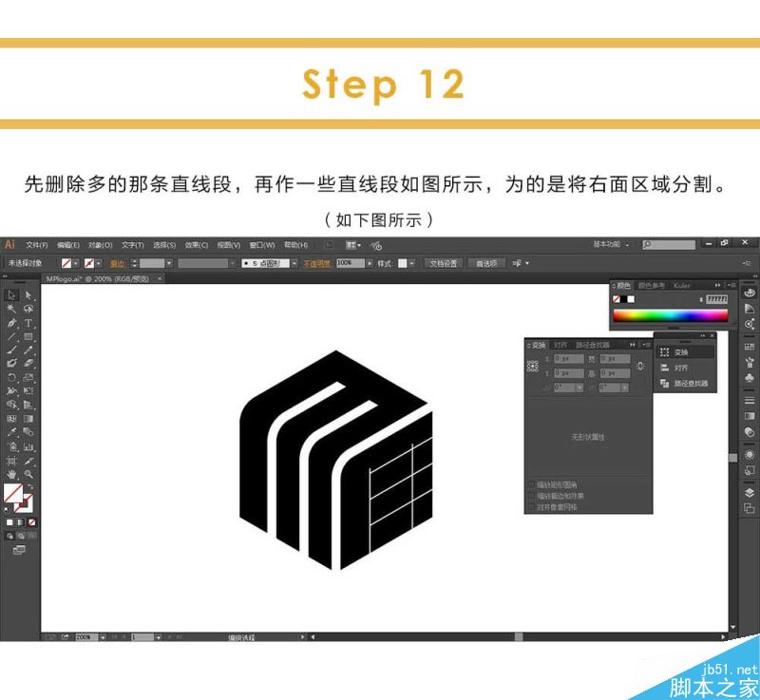Switch to the Pathfinder tab in Transform panel

tap(592, 345)
